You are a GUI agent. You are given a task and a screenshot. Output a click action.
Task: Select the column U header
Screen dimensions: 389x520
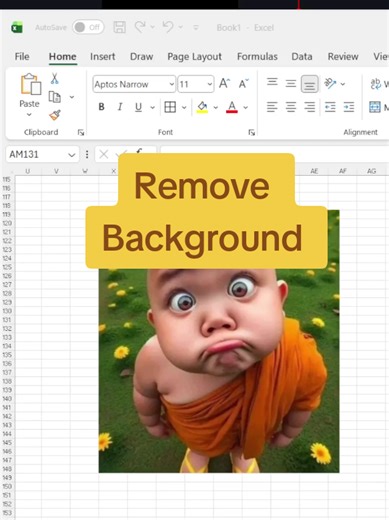[x=28, y=171]
